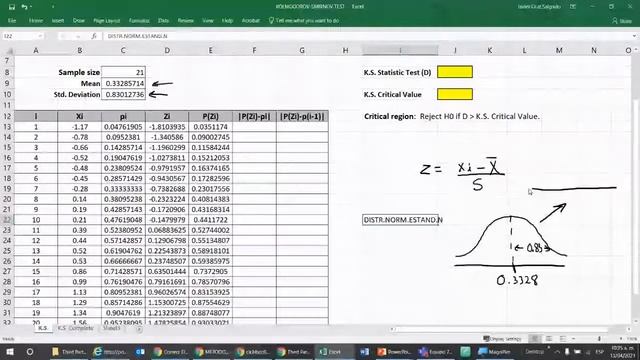Open the Magnifier taskbar button
The width and height of the screenshot is (640, 360).
(495, 351)
